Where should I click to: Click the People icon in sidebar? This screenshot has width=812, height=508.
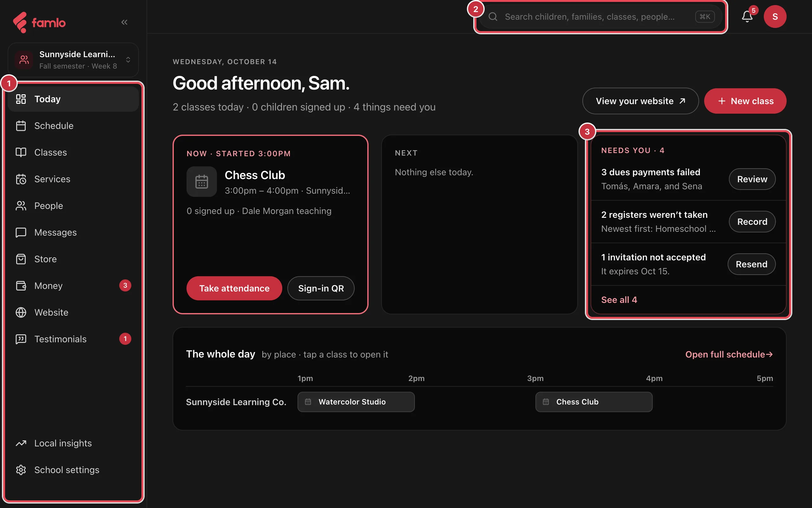[21, 206]
